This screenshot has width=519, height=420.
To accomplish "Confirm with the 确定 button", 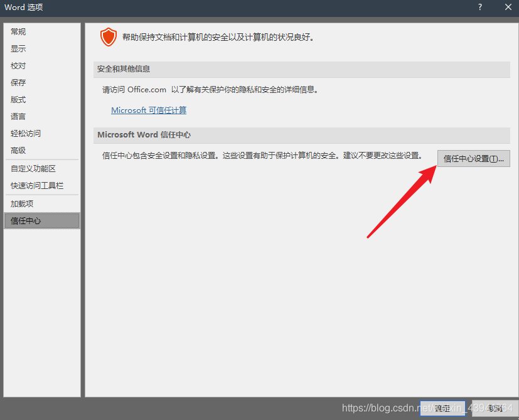I will pyautogui.click(x=442, y=409).
